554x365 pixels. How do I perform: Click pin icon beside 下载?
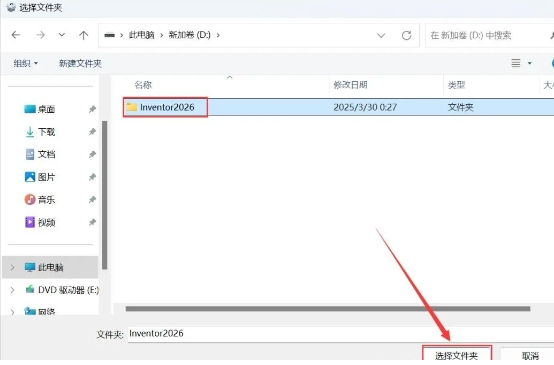pyautogui.click(x=92, y=132)
